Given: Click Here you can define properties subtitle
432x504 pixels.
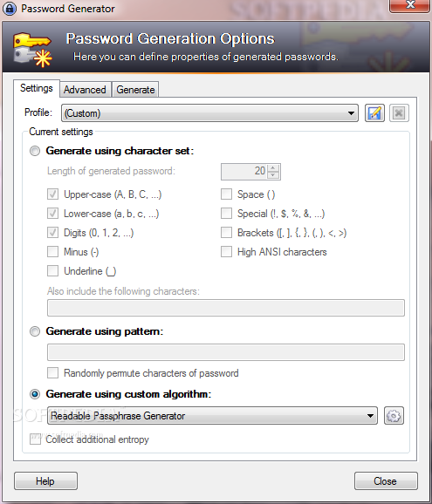Looking at the screenshot, I should click(x=206, y=57).
